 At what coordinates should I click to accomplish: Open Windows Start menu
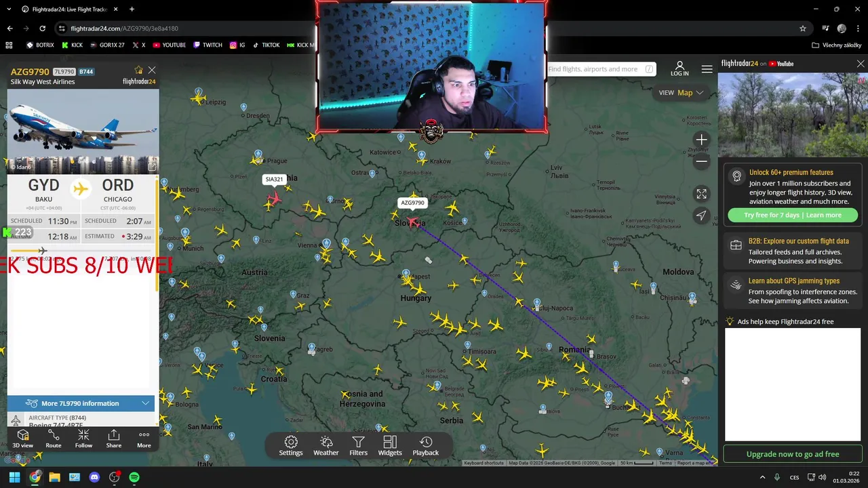coord(14,477)
